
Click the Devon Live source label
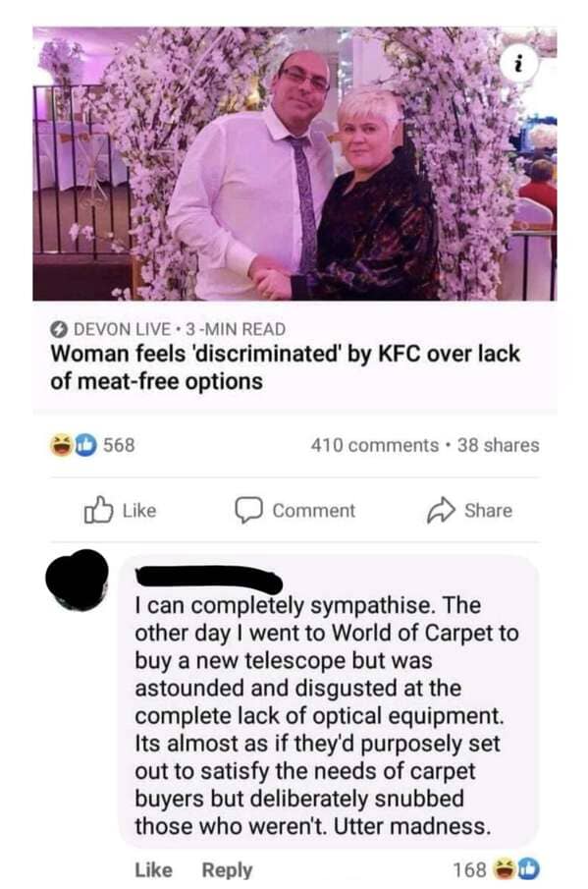click(x=122, y=329)
